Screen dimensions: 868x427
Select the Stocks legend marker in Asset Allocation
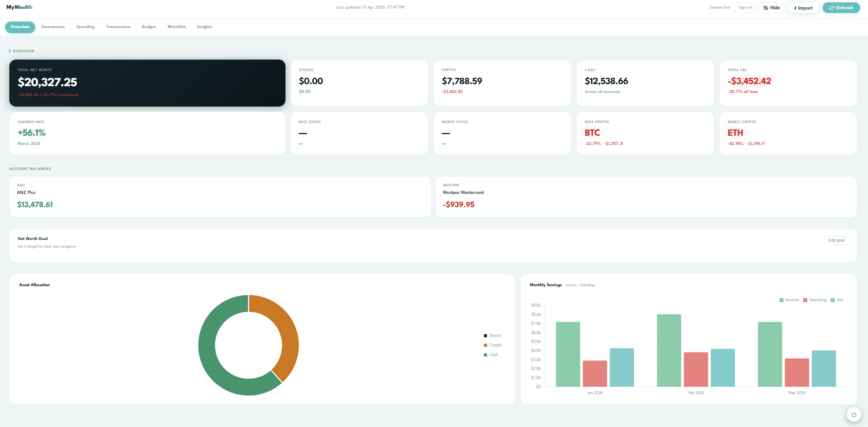485,335
